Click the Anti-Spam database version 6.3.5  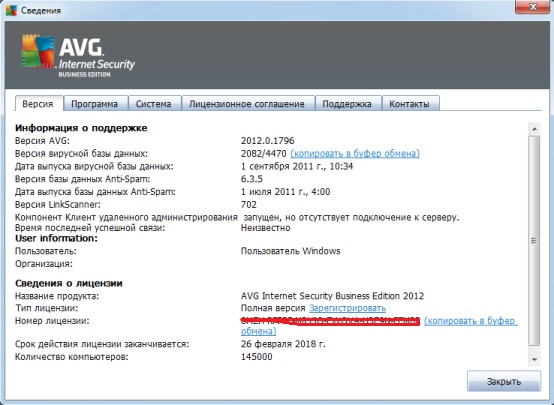point(252,179)
